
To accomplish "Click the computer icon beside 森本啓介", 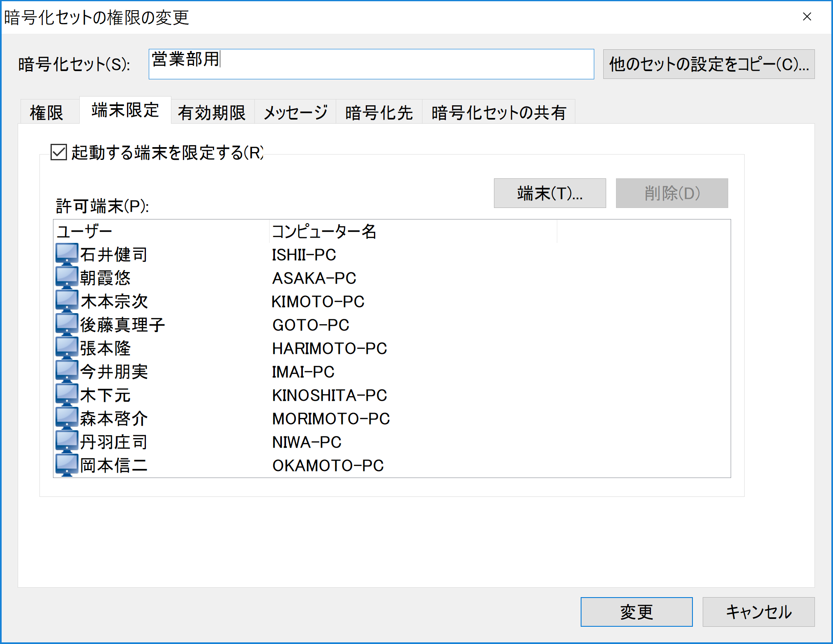I will [67, 418].
